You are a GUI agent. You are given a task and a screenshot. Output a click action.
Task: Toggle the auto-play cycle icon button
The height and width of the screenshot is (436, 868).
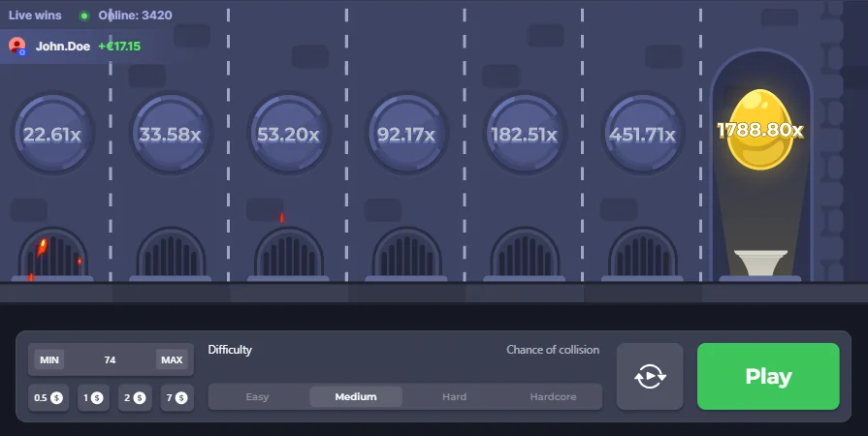[x=650, y=376]
